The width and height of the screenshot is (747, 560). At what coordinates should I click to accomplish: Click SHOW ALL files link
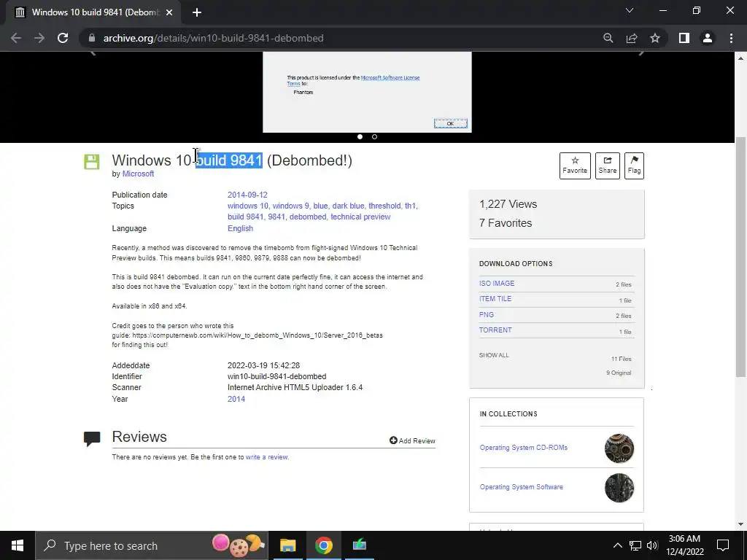click(494, 355)
